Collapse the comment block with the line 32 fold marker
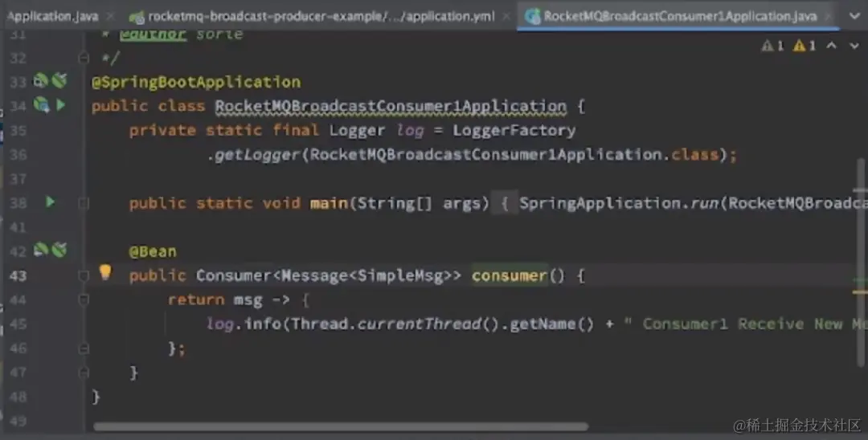The height and width of the screenshot is (440, 868). 84,58
